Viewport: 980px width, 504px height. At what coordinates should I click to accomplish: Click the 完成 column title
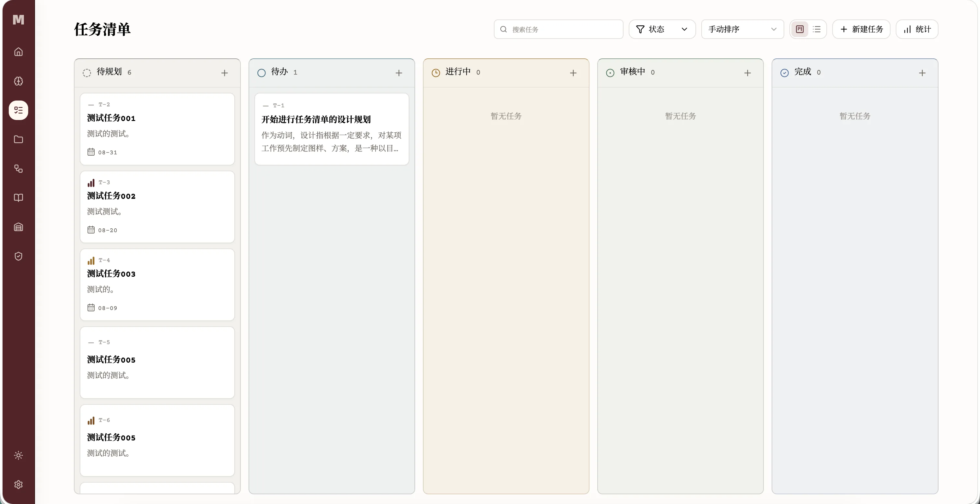tap(803, 72)
